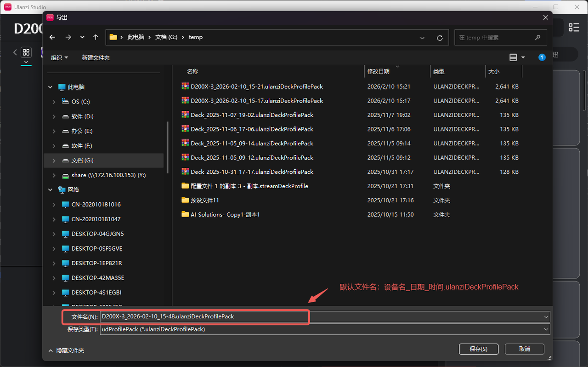The image size is (588, 367).
Task: Expand the OS (C:) drive node
Action: tap(54, 102)
